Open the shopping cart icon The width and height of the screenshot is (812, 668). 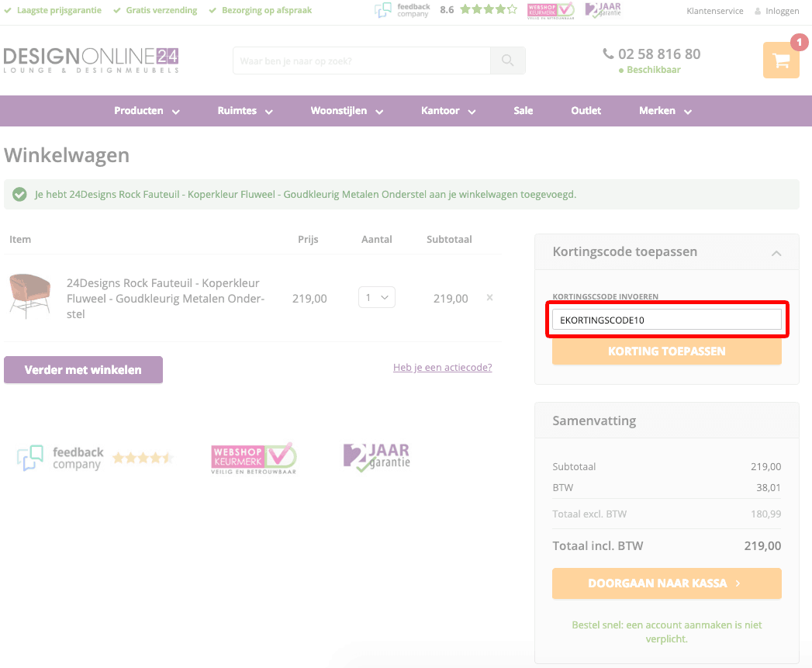click(781, 60)
